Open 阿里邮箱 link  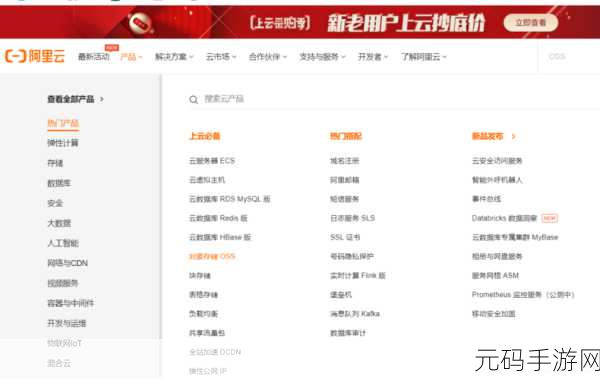coord(344,180)
